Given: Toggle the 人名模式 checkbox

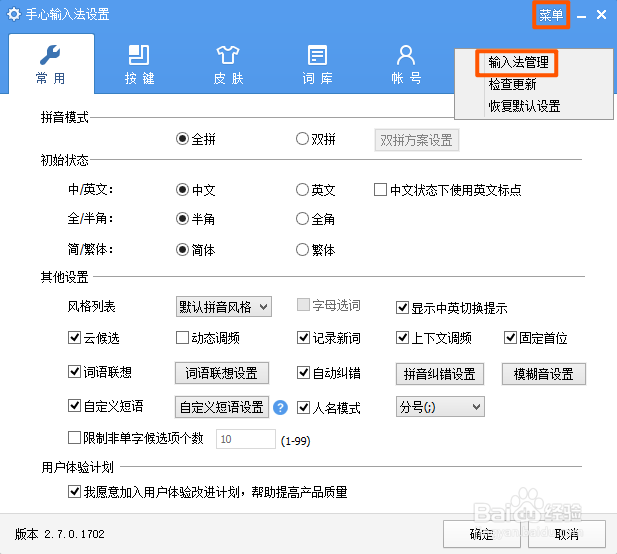Looking at the screenshot, I should pos(303,407).
